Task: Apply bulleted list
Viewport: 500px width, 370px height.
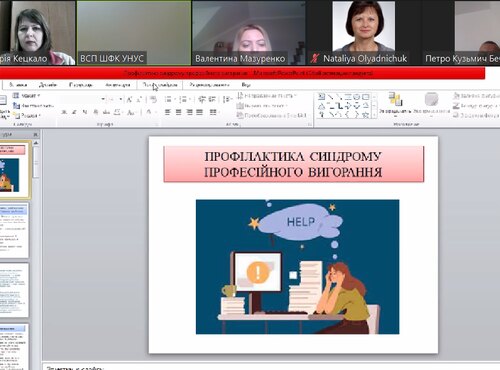Action: (x=167, y=99)
